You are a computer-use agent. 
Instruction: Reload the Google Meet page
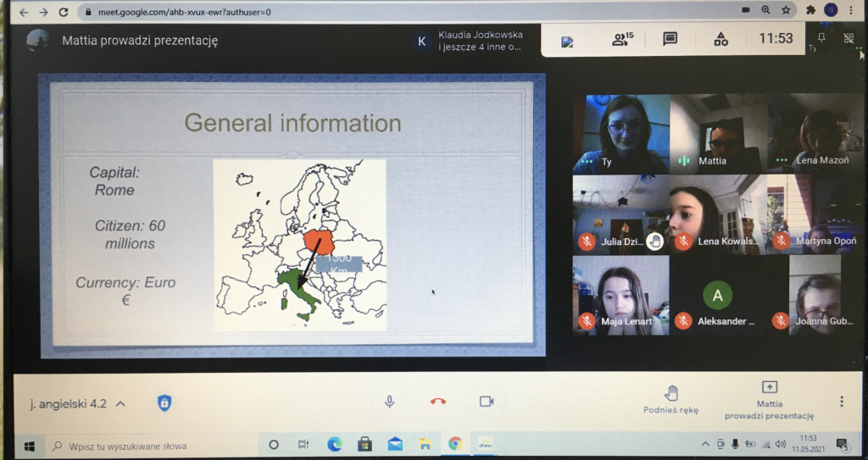tap(63, 12)
